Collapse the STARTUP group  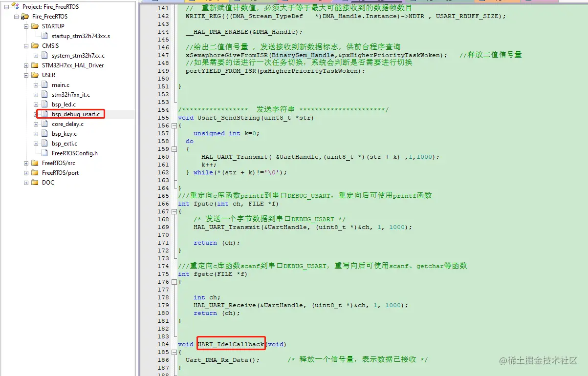(26, 26)
